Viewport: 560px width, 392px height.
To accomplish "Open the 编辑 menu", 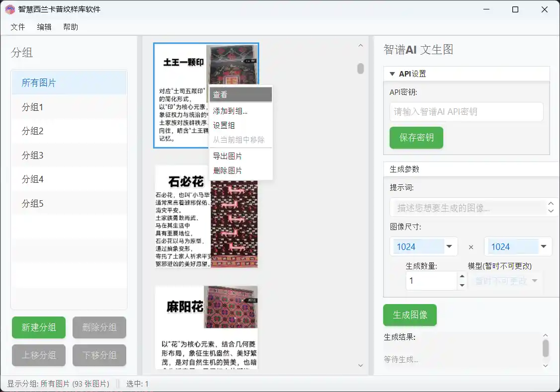I will pyautogui.click(x=44, y=27).
